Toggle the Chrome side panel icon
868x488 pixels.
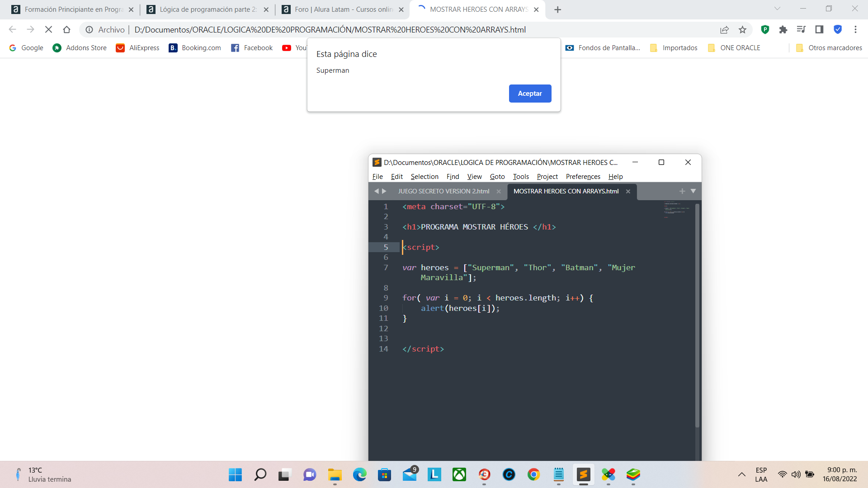tap(819, 29)
